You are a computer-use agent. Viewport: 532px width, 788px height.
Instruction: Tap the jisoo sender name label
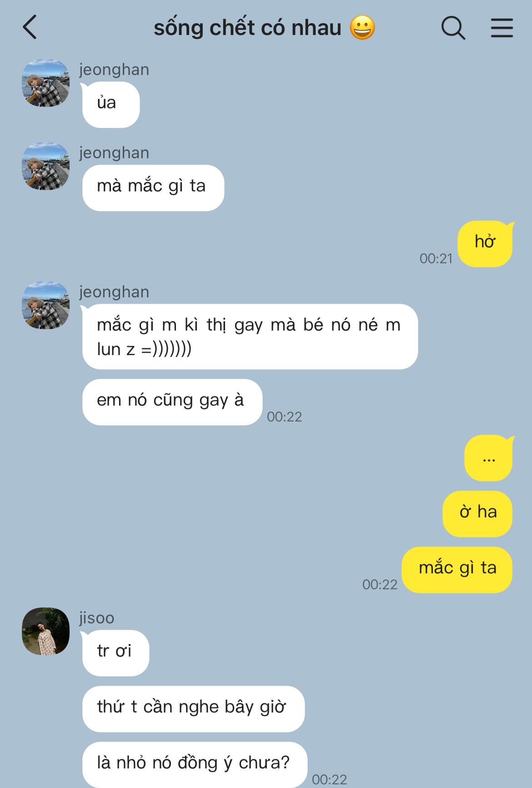(97, 618)
